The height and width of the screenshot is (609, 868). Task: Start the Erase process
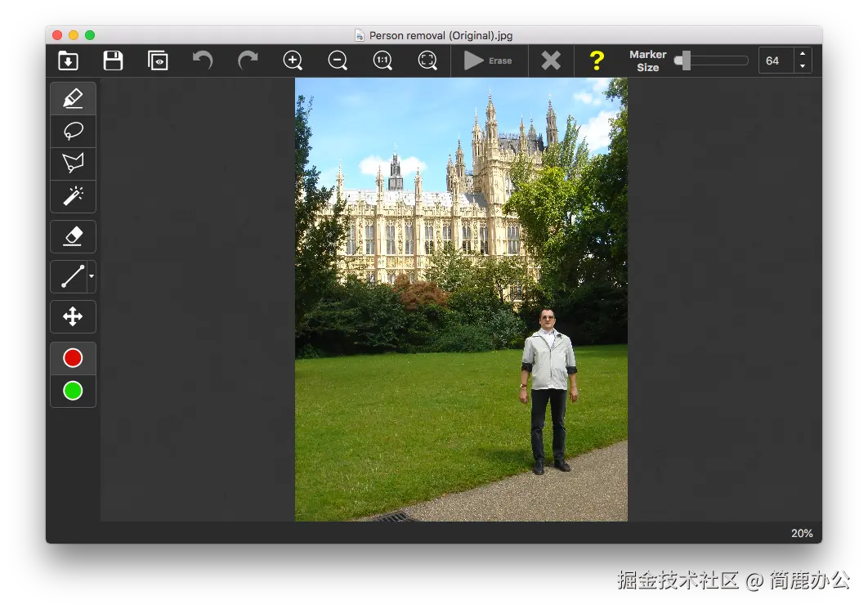(488, 60)
